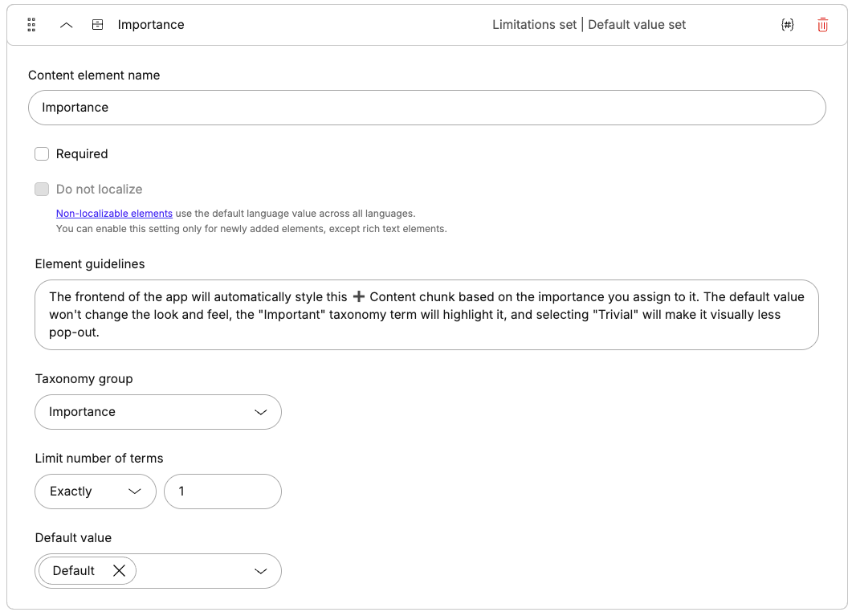
Task: Collapse the Importance element panel
Action: 67,25
